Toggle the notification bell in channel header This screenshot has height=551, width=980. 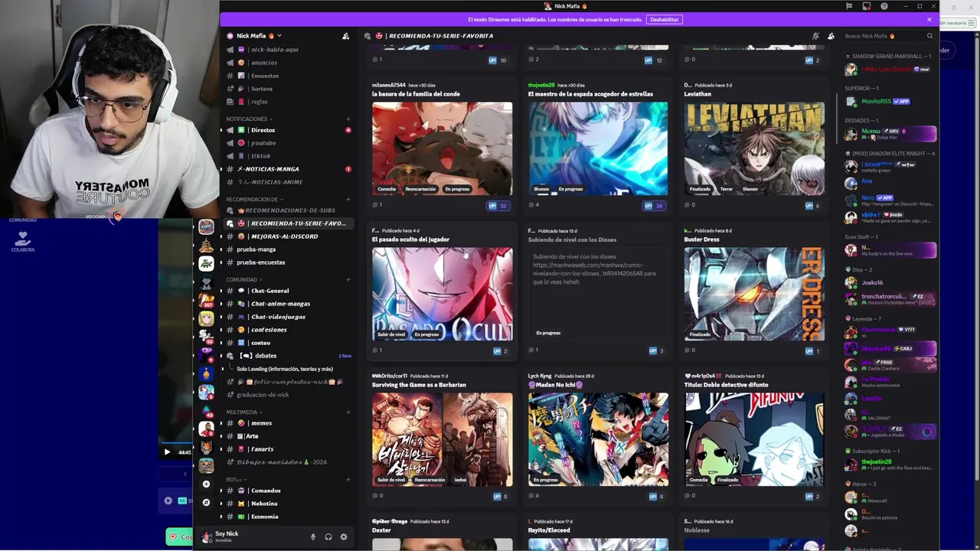815,36
